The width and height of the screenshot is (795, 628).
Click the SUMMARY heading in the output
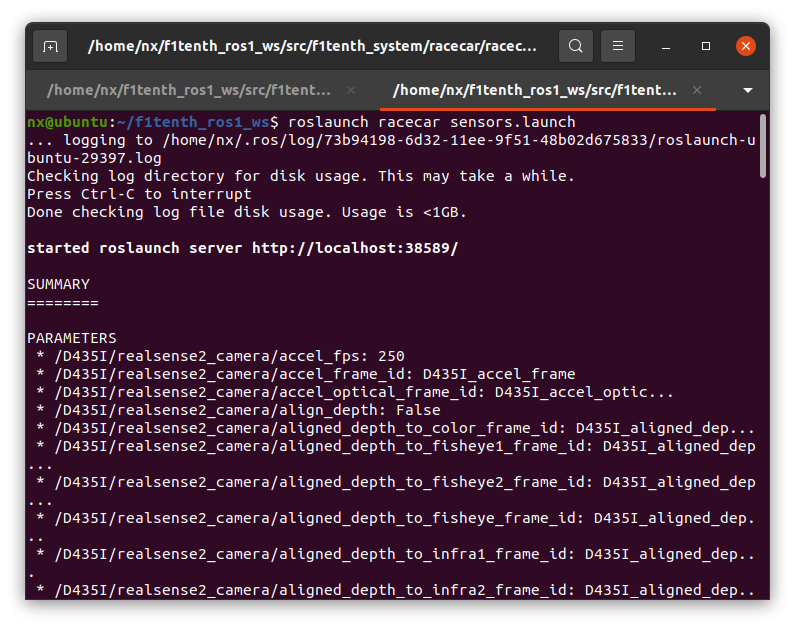point(58,284)
